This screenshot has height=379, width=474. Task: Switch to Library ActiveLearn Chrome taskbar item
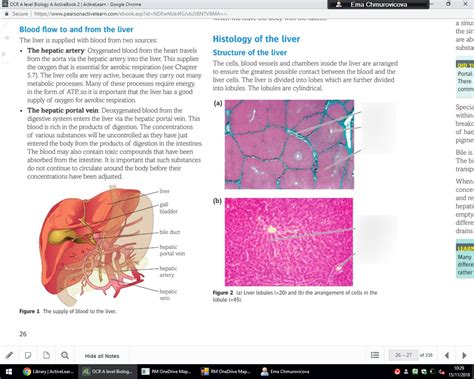(x=48, y=372)
